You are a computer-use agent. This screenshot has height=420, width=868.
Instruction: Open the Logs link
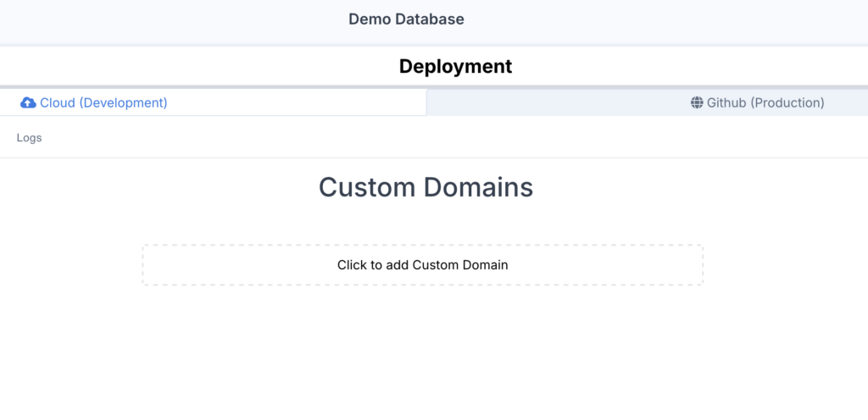(x=30, y=138)
